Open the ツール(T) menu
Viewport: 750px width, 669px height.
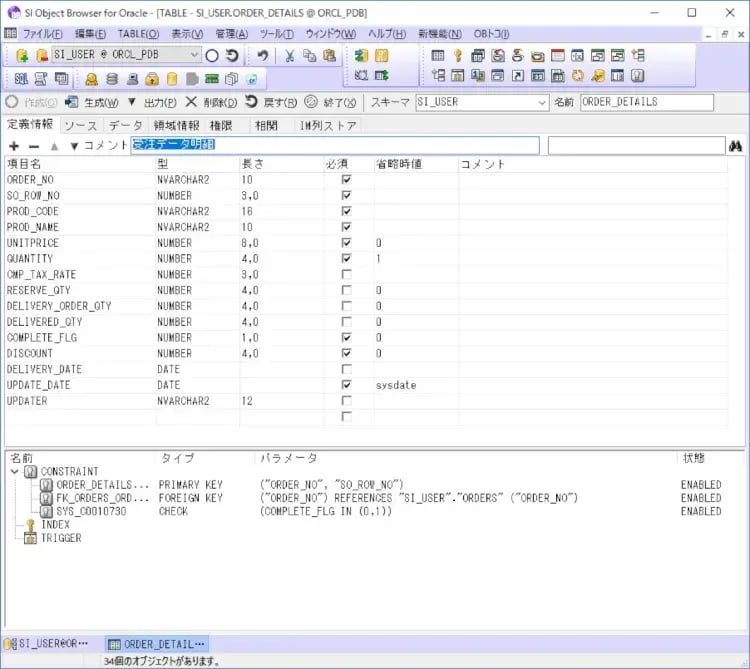(x=276, y=33)
